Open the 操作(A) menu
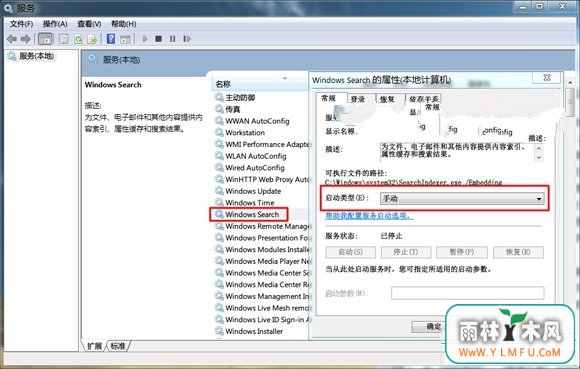 55,24
